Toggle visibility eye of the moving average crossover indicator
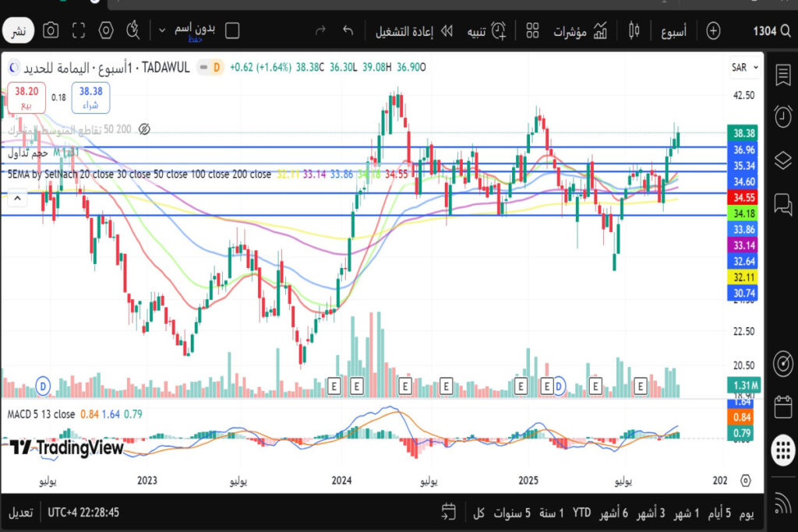798x532 pixels. pos(143,129)
